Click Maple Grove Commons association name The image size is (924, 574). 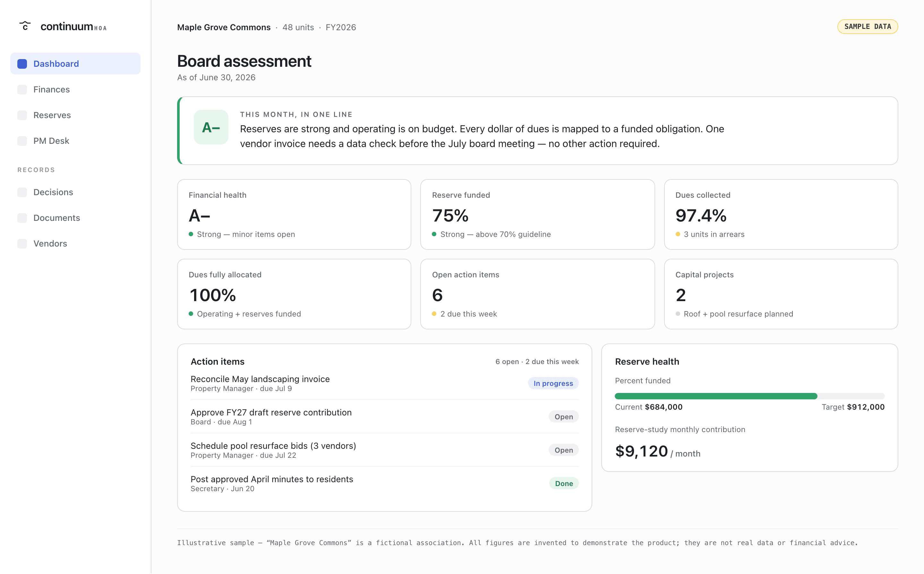pyautogui.click(x=224, y=27)
